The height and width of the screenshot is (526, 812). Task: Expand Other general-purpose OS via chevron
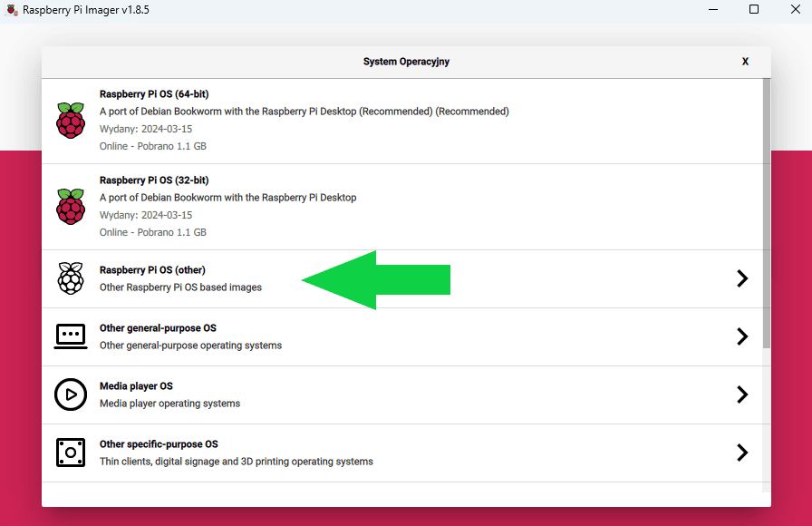[742, 336]
